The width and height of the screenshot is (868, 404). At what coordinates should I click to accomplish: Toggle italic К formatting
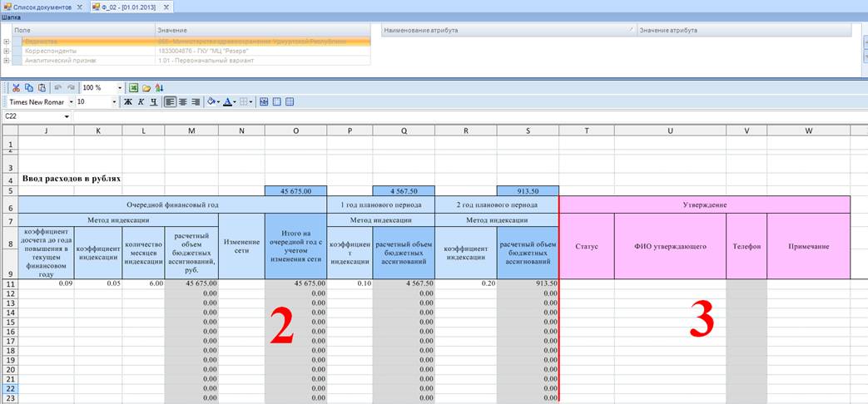pyautogui.click(x=141, y=101)
